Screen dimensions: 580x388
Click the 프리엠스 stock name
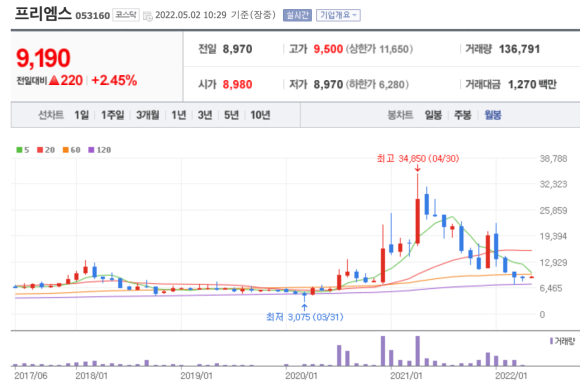[x=43, y=14]
